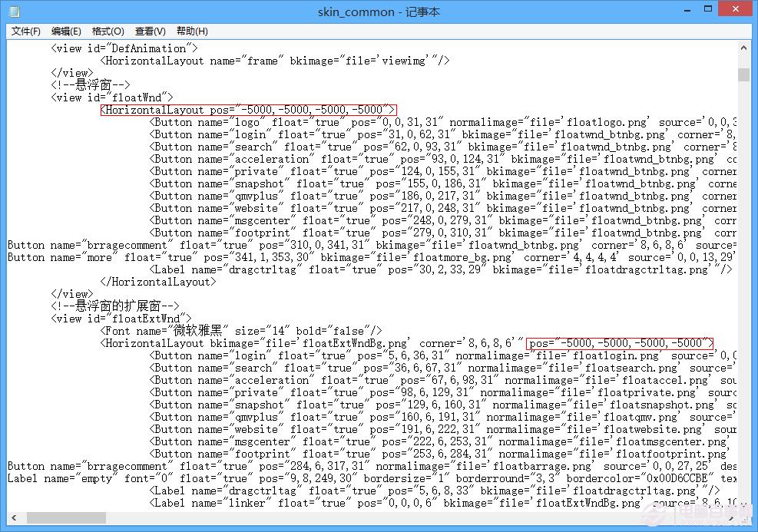This screenshot has height=532, width=758.
Task: Minimize the skin_common Notepad window
Action: coord(687,9)
